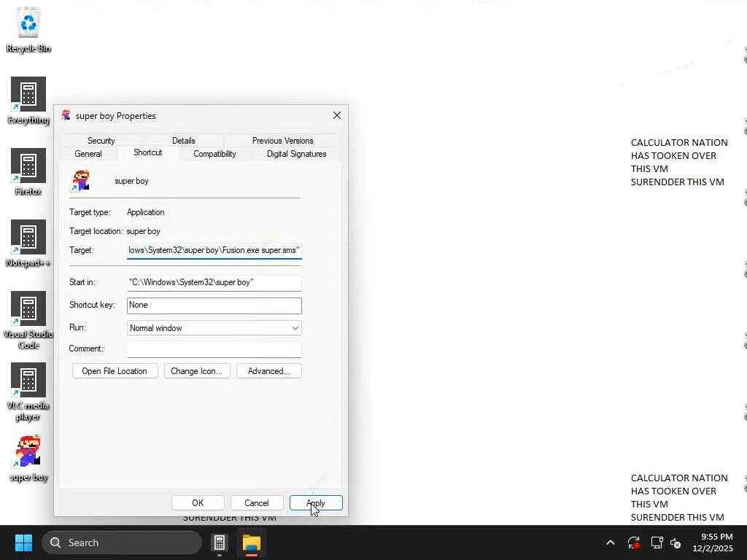747x560 pixels.
Task: Click the super boy icon in dialog header
Action: coord(80,181)
